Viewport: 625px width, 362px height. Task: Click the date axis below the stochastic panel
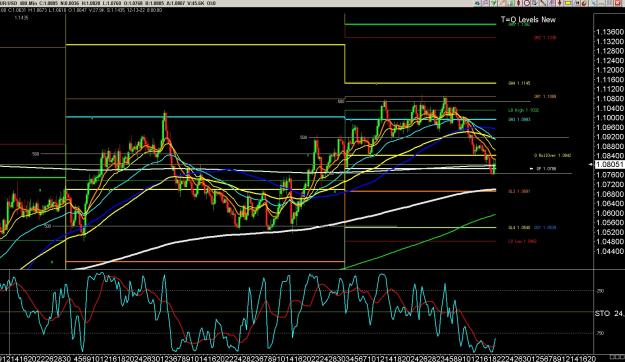pyautogui.click(x=297, y=358)
